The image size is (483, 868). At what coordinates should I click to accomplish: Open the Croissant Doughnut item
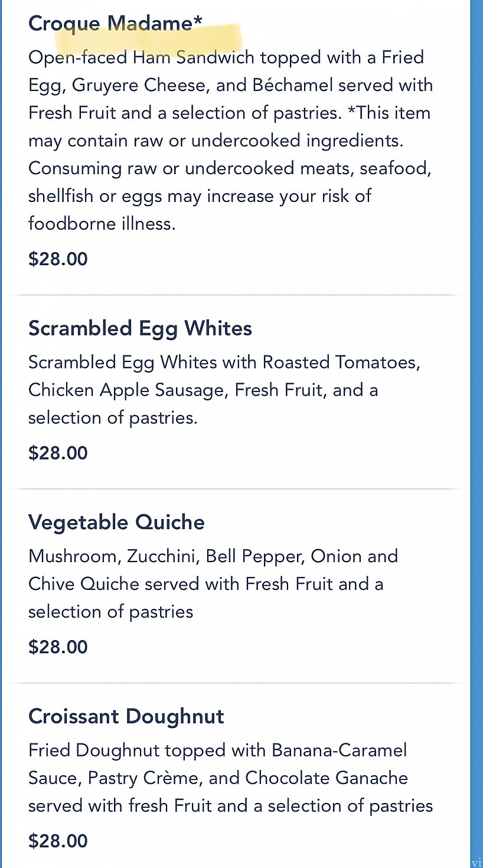point(126,716)
